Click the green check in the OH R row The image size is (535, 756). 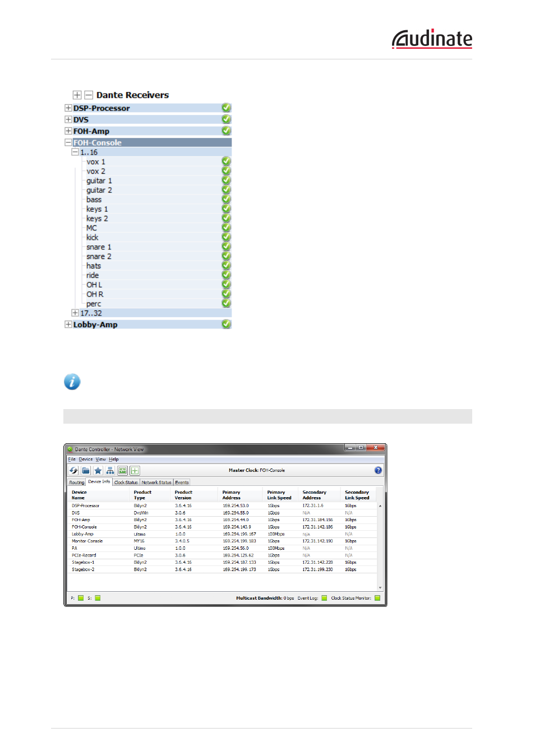tap(226, 294)
